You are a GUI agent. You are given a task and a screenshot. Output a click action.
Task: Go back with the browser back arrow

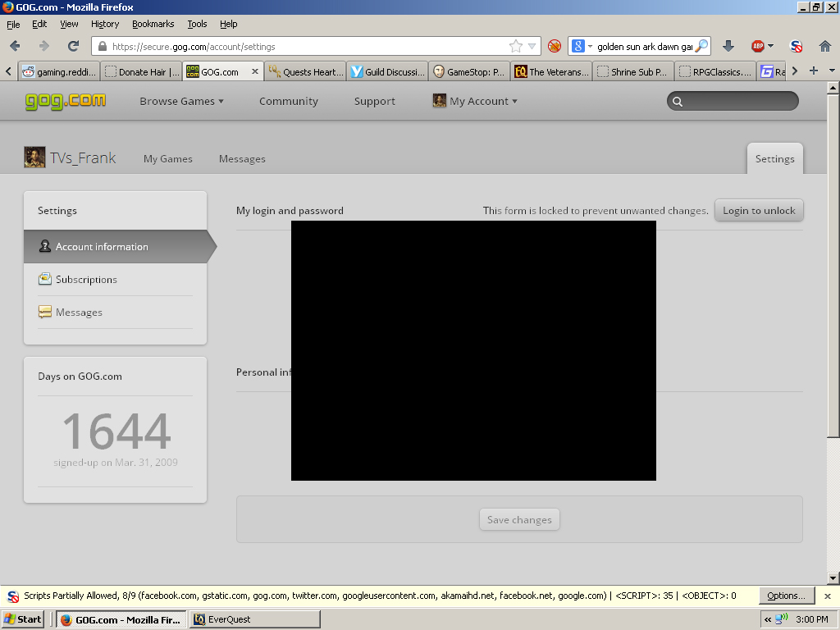tap(15, 46)
